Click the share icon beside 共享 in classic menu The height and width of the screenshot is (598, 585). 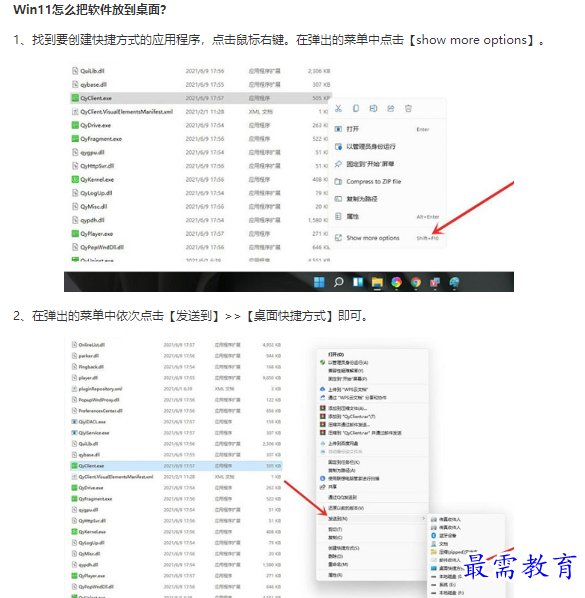coord(323,487)
